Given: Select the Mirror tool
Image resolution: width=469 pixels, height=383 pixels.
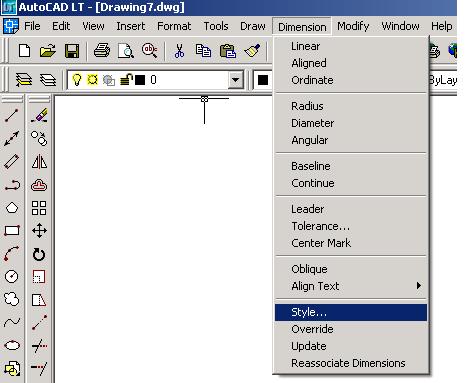Looking at the screenshot, I should click(x=39, y=161).
